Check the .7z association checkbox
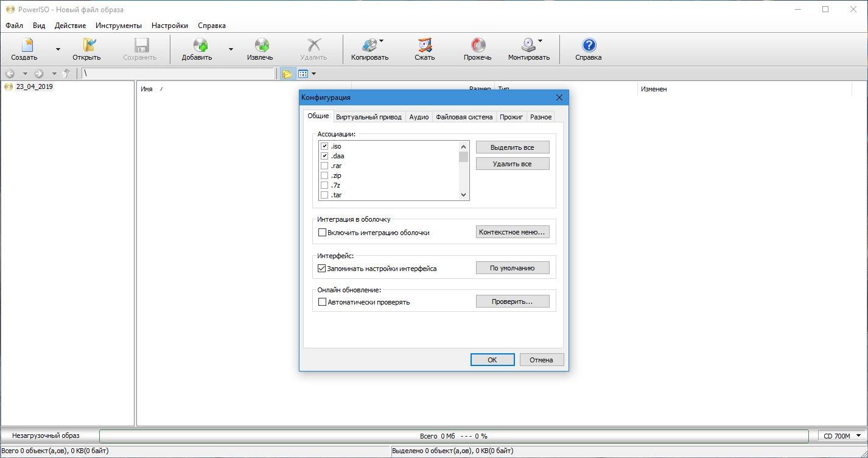 point(324,185)
